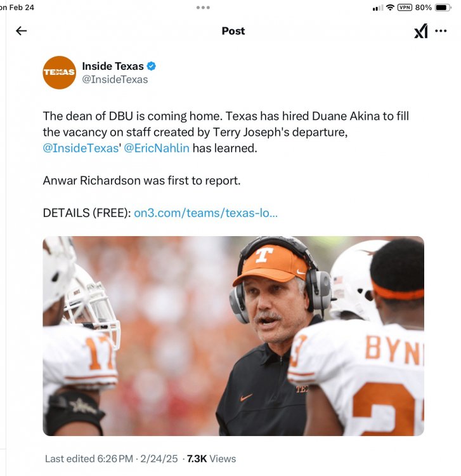Open the @EricNahlin mention
The image size is (461, 476).
click(x=157, y=148)
